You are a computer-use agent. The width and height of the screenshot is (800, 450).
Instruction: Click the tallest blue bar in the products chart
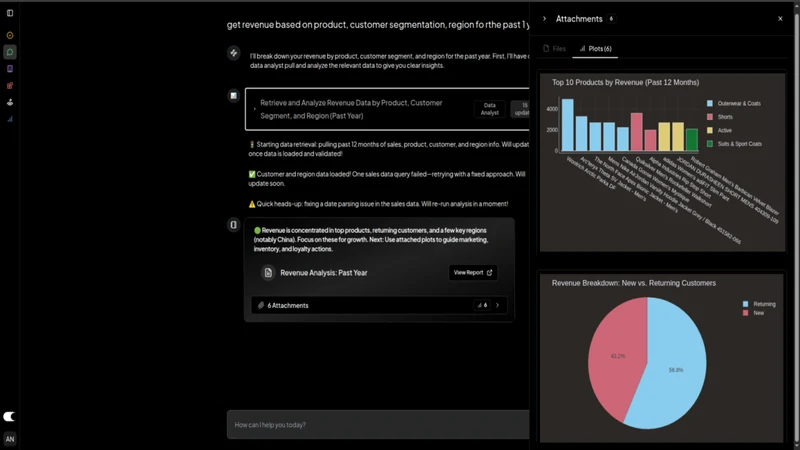point(567,125)
